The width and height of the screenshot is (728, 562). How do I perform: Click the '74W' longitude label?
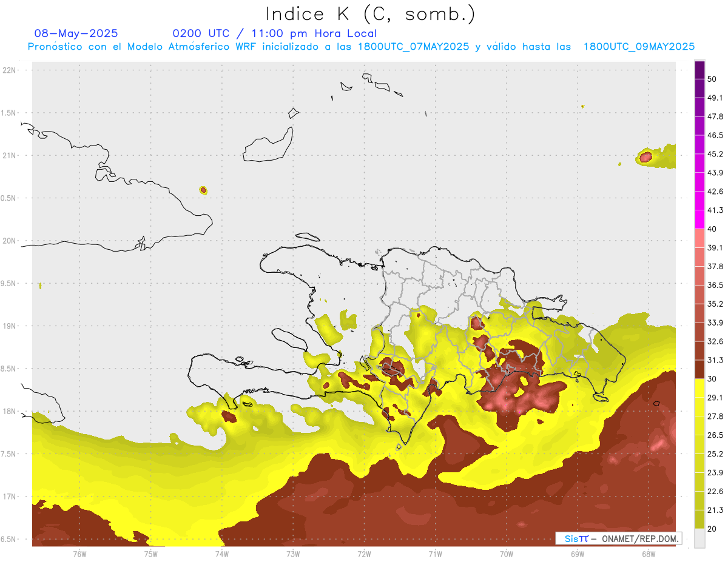(221, 554)
